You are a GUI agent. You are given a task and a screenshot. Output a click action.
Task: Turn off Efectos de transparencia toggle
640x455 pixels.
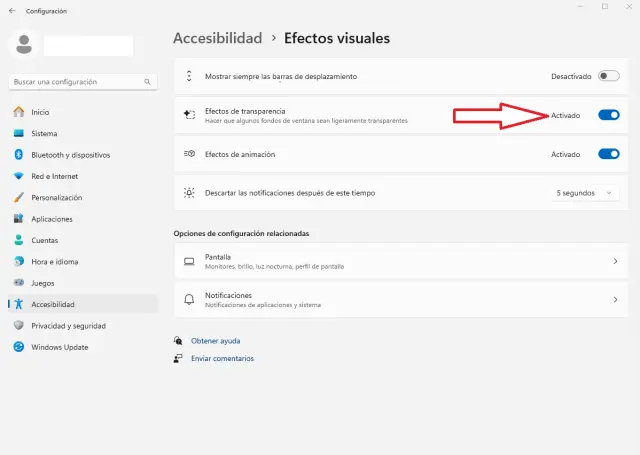(x=608, y=115)
